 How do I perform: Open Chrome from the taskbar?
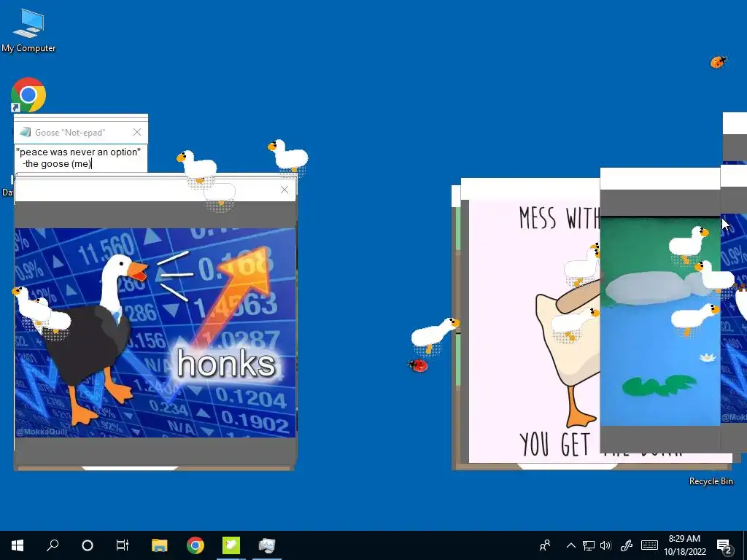(196, 545)
